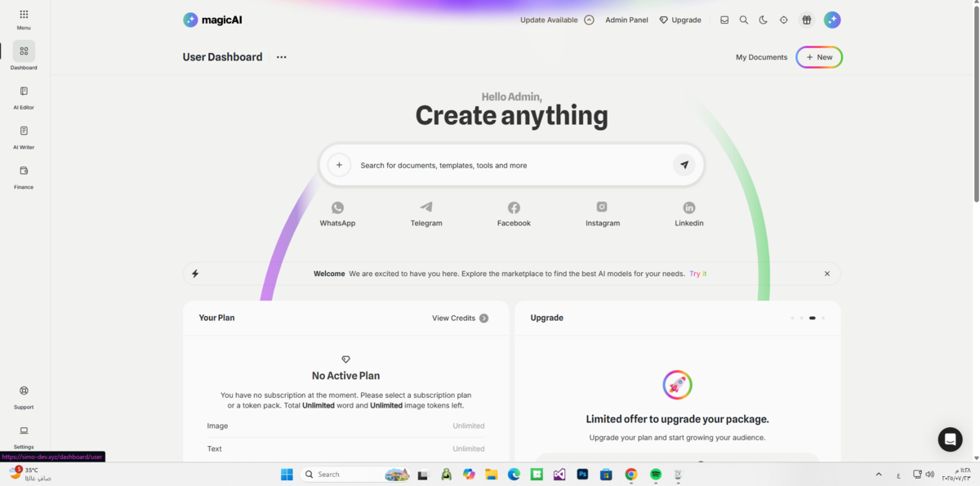Toggle dark mode with moon icon
This screenshot has height=486, width=980.
click(764, 20)
